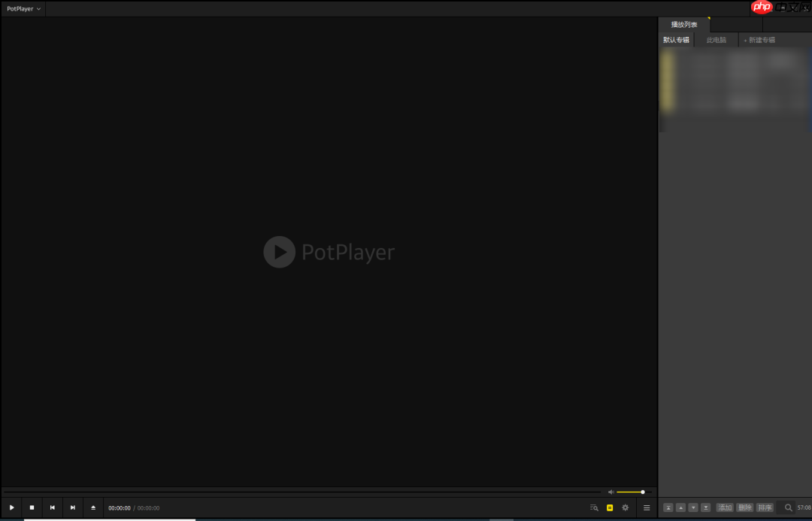This screenshot has width=812, height=521.
Task: Stop playback with the Stop button
Action: pos(32,507)
